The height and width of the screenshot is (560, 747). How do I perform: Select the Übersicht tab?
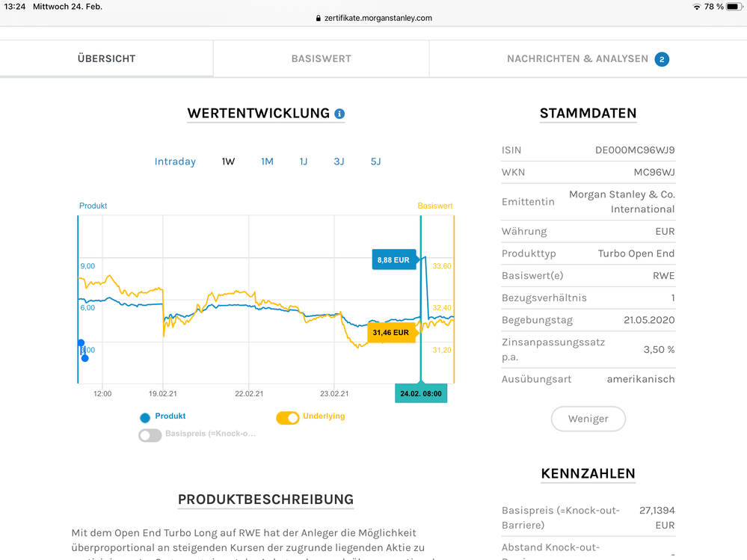(106, 58)
